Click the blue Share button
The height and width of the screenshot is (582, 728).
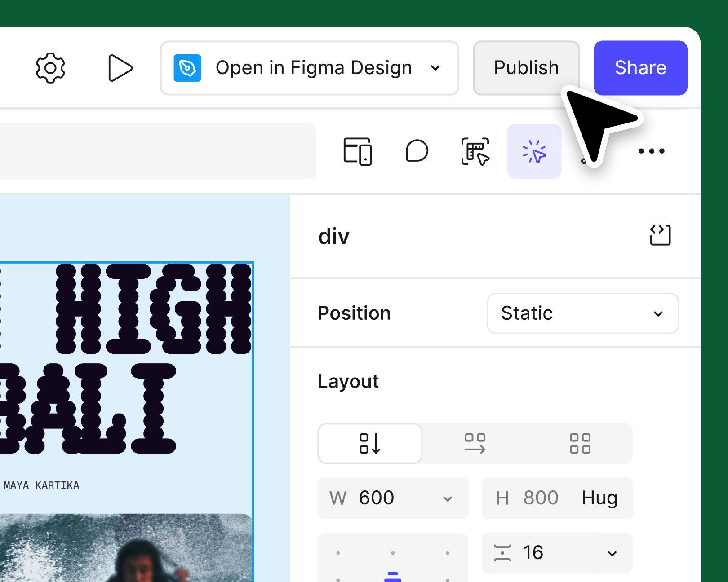(x=640, y=68)
